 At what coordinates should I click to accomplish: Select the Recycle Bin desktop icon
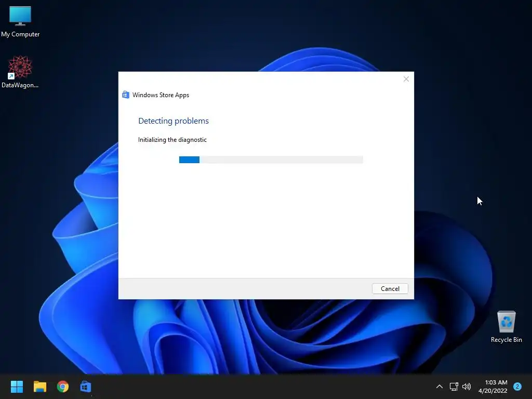point(506,327)
